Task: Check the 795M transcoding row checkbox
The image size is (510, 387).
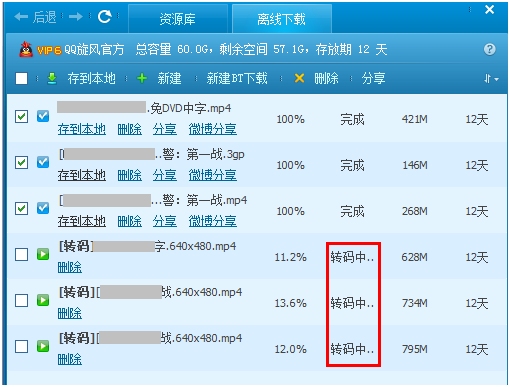Action: (21, 347)
